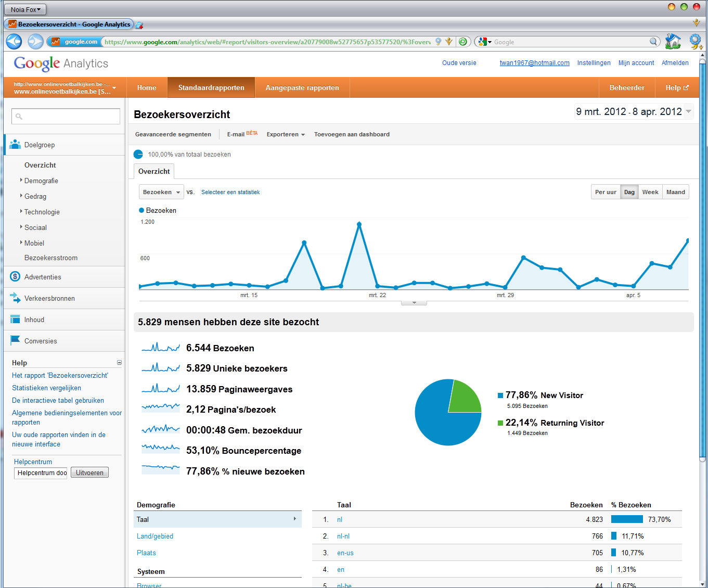
Task: Go back with the browser back arrow
Action: 14,42
